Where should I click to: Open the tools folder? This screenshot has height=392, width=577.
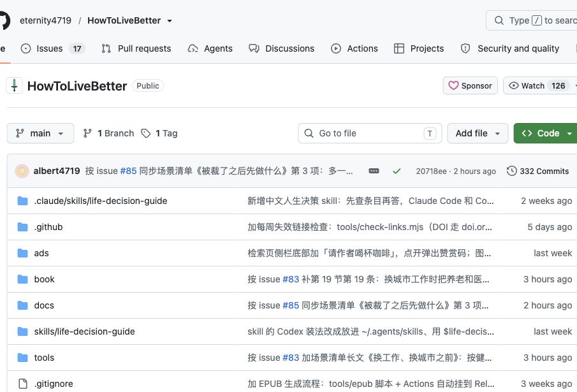44,358
